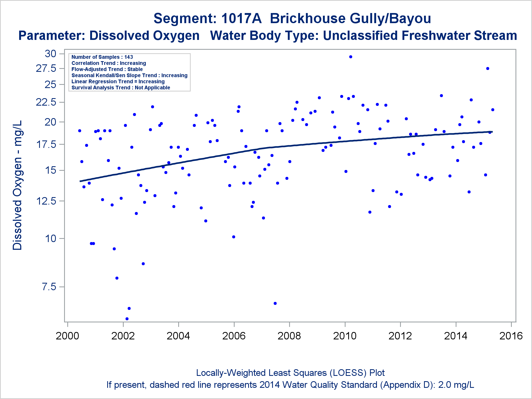The image size is (532, 399).
Task: Click the Water Quality Standard footnote text
Action: [x=290, y=385]
